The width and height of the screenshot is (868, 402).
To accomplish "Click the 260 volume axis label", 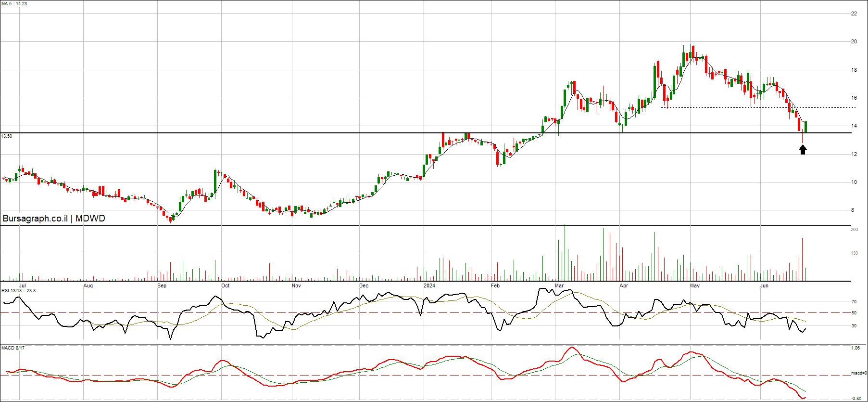I will (854, 230).
